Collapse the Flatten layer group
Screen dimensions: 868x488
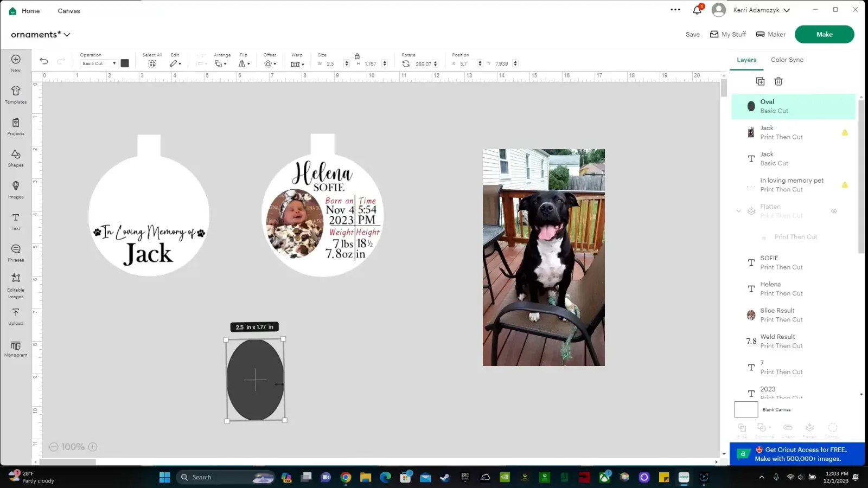(x=738, y=211)
